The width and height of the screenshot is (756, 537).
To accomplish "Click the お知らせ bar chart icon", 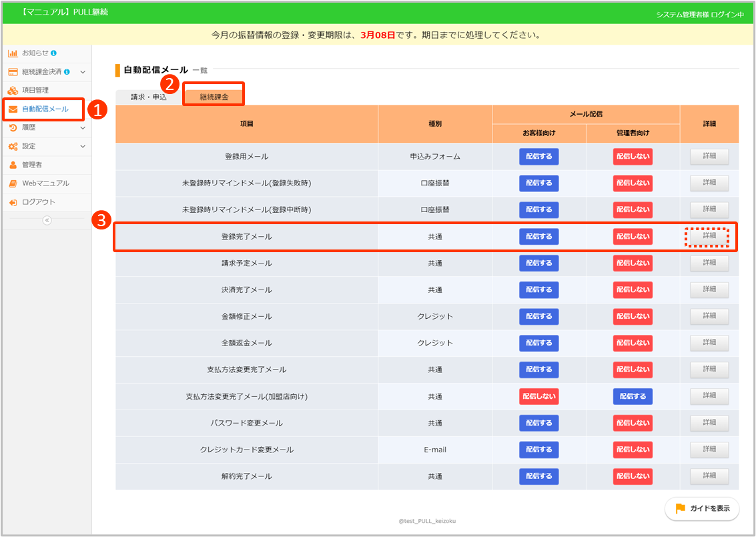I will click(x=13, y=53).
